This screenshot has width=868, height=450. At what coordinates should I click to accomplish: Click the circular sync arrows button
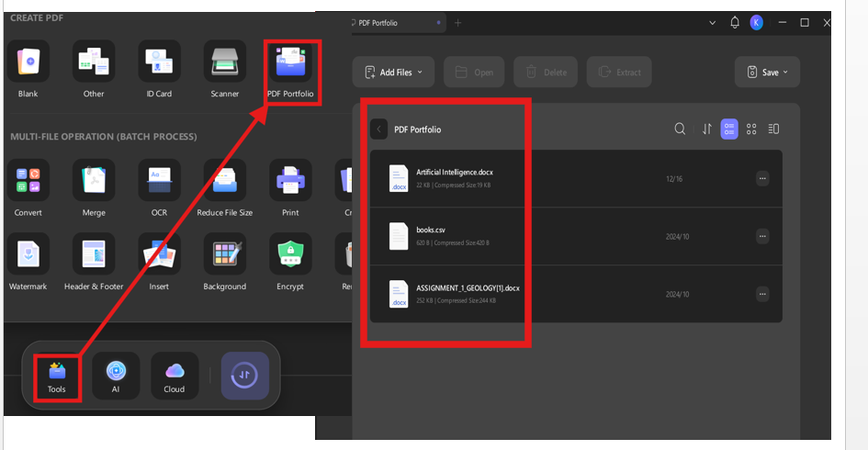244,376
